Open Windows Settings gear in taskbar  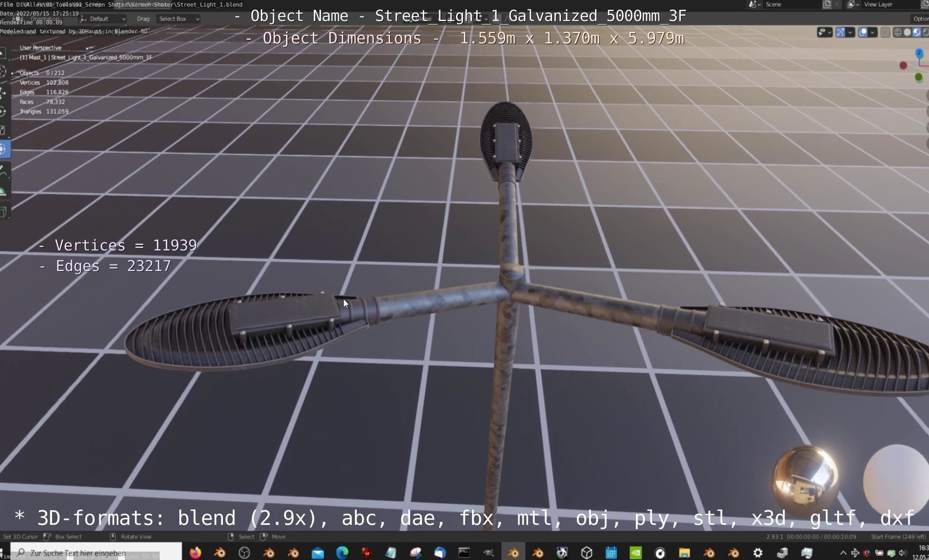coord(758,553)
